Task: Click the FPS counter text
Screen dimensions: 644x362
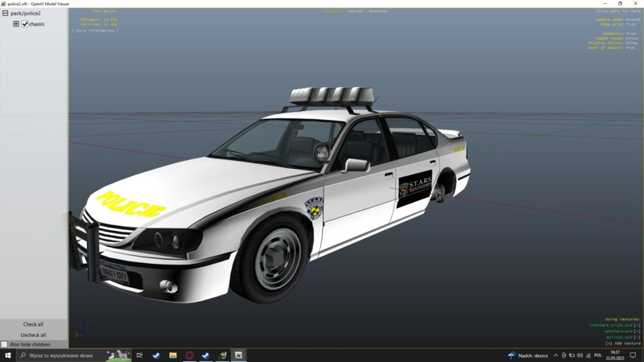Action: tap(104, 11)
